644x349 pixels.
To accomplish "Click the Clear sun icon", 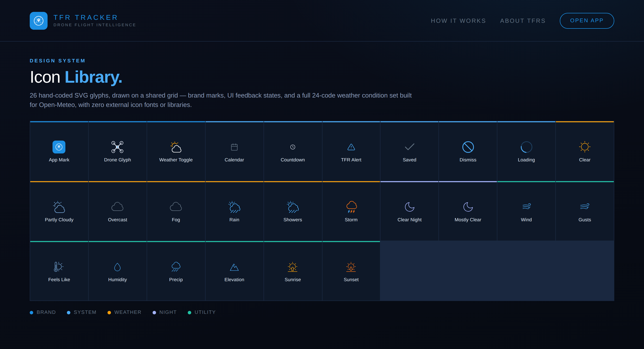I will coord(585,147).
